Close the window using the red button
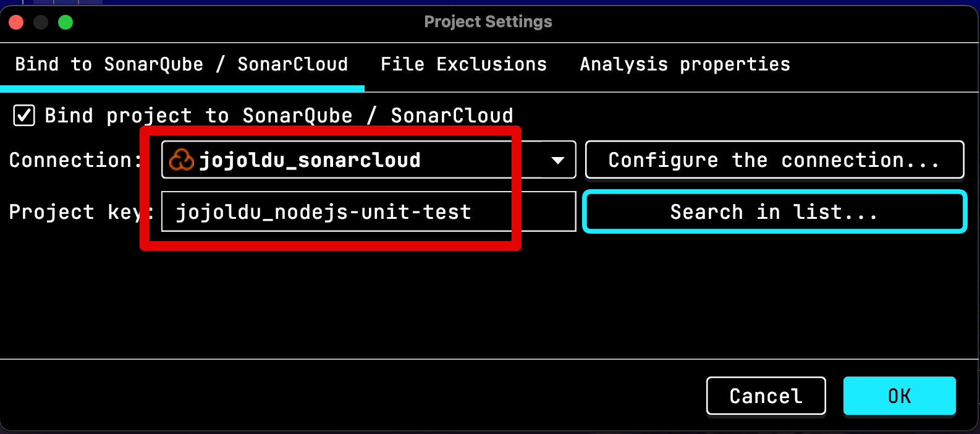The height and width of the screenshot is (434, 980). [17, 23]
